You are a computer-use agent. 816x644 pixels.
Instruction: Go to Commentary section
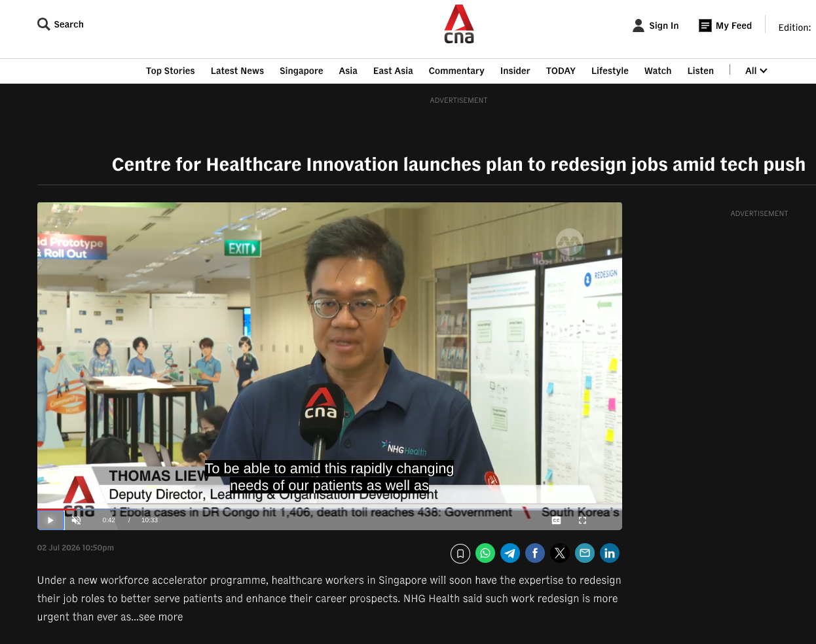point(456,71)
